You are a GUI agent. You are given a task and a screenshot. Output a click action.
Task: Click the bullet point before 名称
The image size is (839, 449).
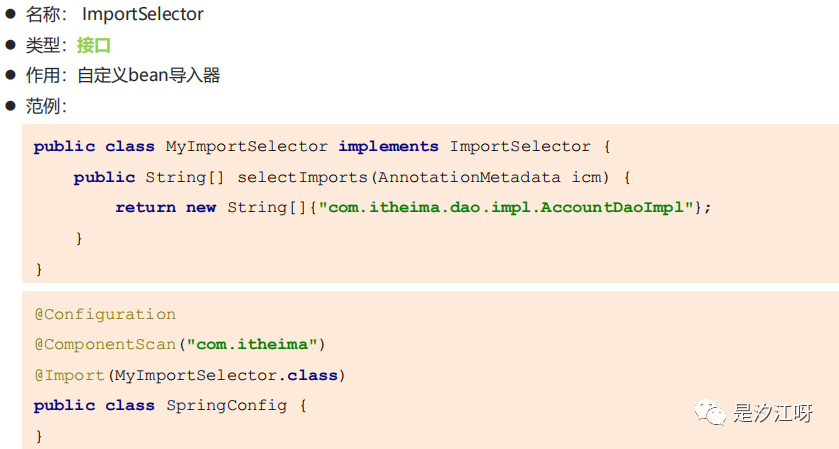point(10,15)
